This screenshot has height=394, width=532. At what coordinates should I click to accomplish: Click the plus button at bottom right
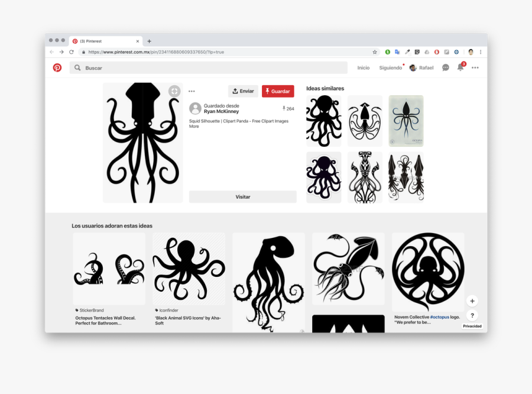tap(472, 301)
